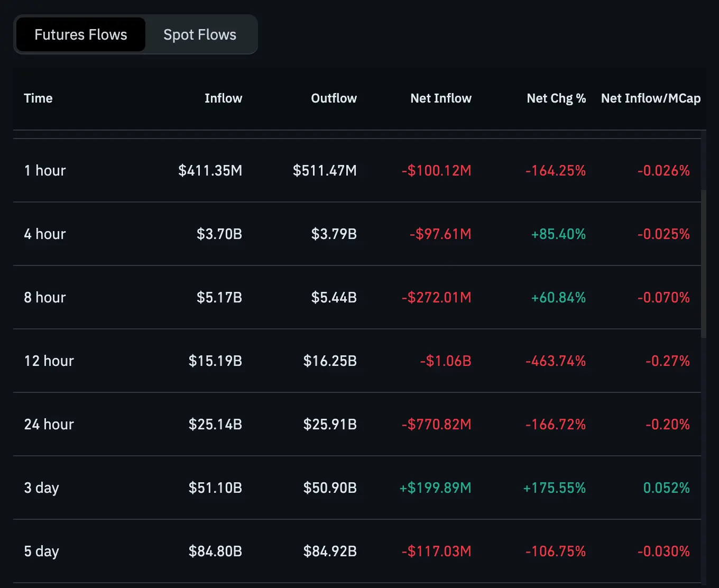This screenshot has width=719, height=588.
Task: Click the +$199.89M net inflow figure
Action: (435, 488)
